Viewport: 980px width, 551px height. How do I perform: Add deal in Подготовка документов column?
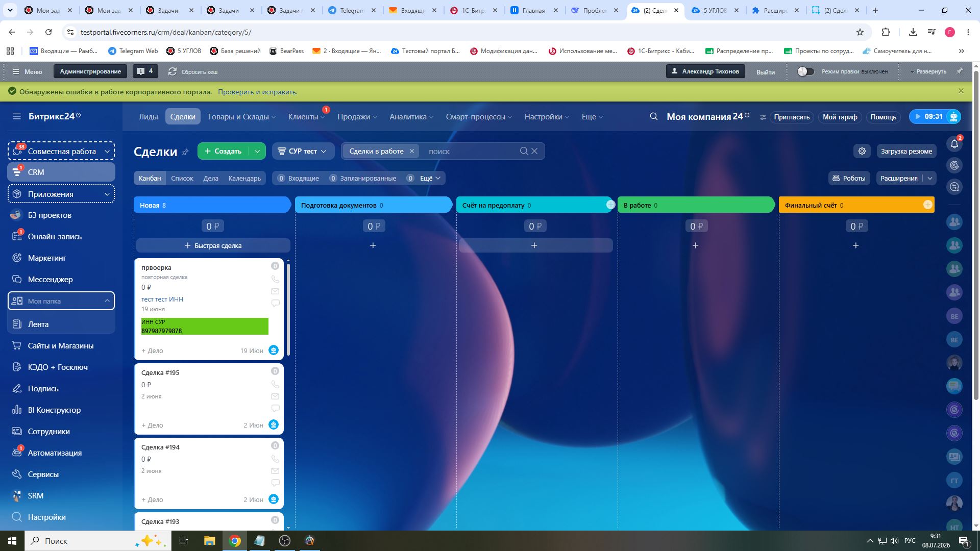point(373,245)
